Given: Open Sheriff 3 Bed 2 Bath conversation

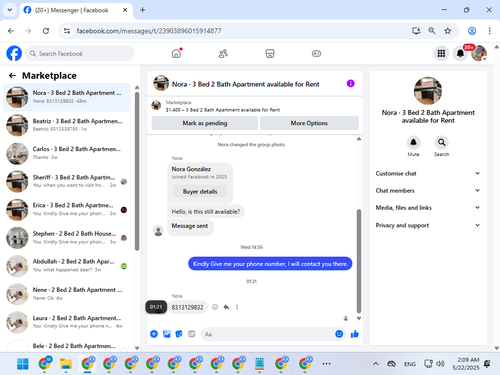Looking at the screenshot, I should click(x=67, y=181).
